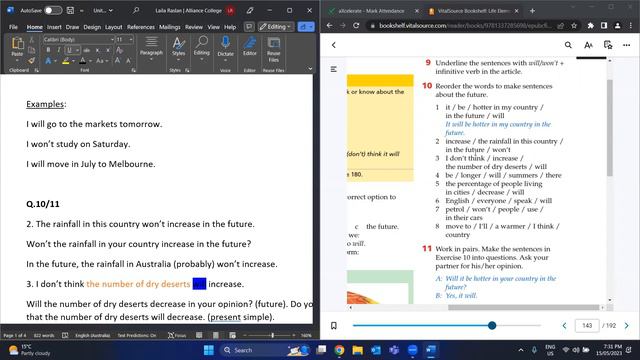
Task: Open the table of contents list icon
Action: tap(333, 69)
